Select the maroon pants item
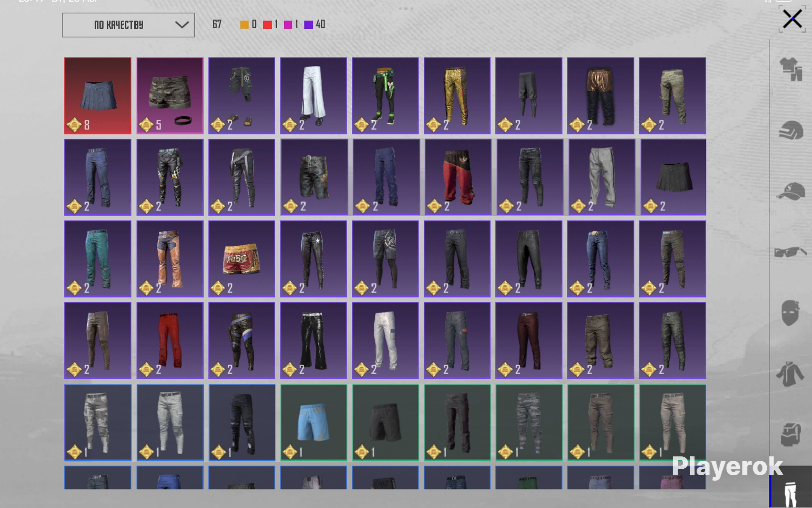The width and height of the screenshot is (812, 508). (x=529, y=340)
